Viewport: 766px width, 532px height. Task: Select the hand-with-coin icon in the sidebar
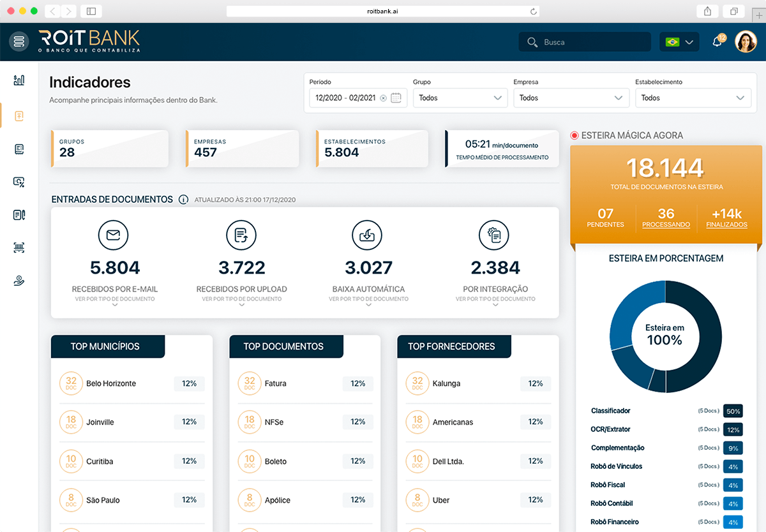pyautogui.click(x=19, y=281)
